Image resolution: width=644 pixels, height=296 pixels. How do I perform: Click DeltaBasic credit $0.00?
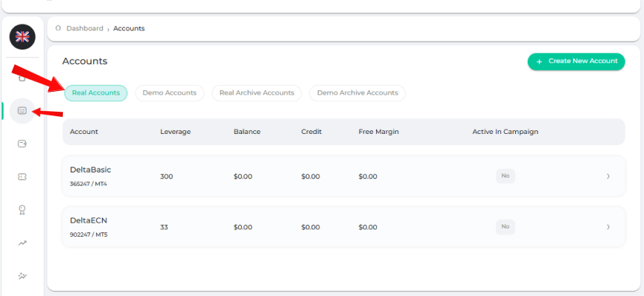[310, 177]
